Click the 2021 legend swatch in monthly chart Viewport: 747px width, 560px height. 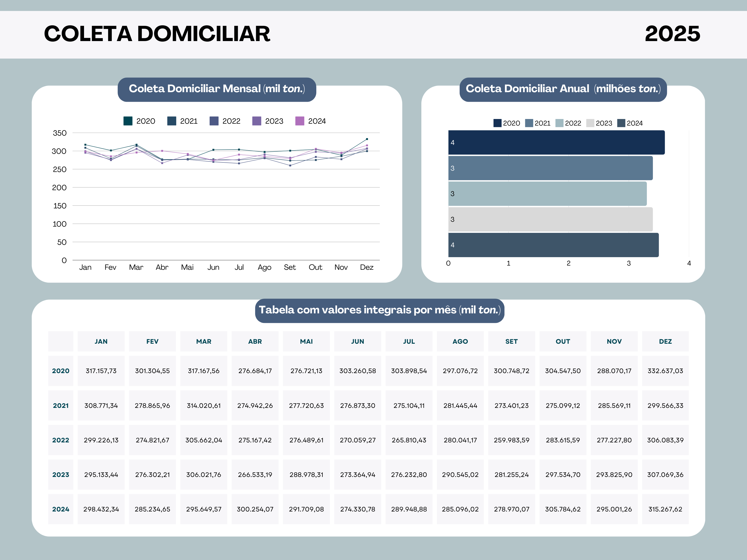[x=172, y=121]
